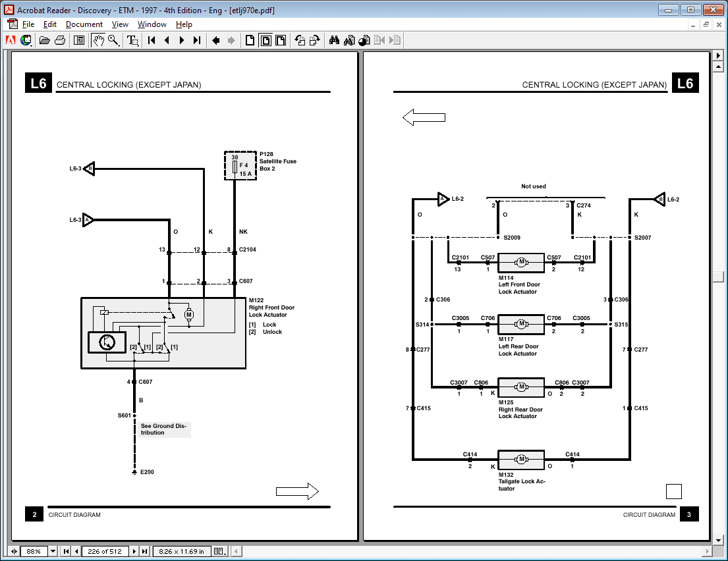Close the document using the menu bar X
Image resolution: width=728 pixels, height=561 pixels.
click(x=719, y=24)
